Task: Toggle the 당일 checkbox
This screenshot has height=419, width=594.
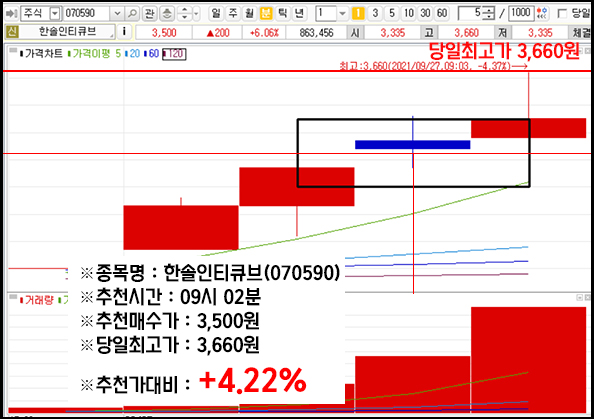Action: point(563,14)
